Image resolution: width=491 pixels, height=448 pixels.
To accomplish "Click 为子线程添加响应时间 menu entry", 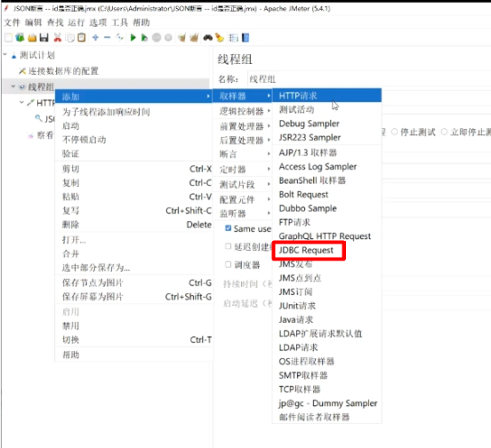I will click(134, 112).
